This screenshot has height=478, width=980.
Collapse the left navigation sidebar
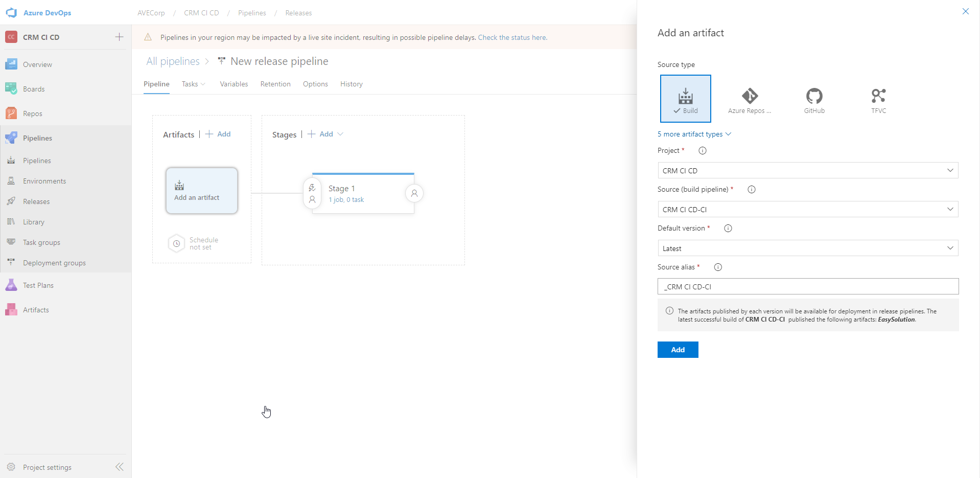click(120, 467)
